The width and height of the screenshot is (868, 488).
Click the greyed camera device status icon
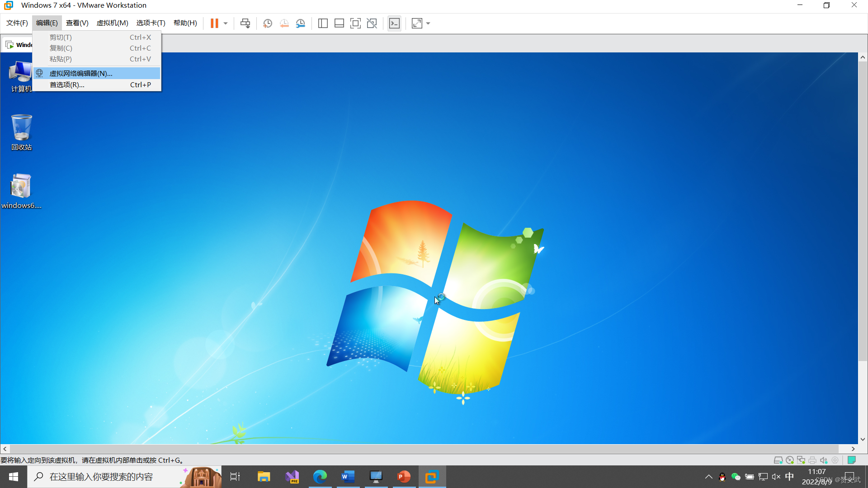pyautogui.click(x=835, y=460)
